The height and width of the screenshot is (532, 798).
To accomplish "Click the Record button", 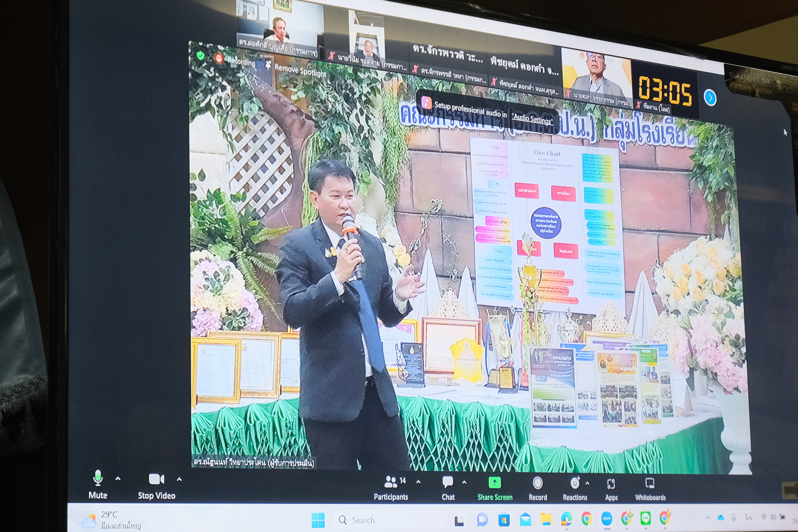I will coord(538,489).
